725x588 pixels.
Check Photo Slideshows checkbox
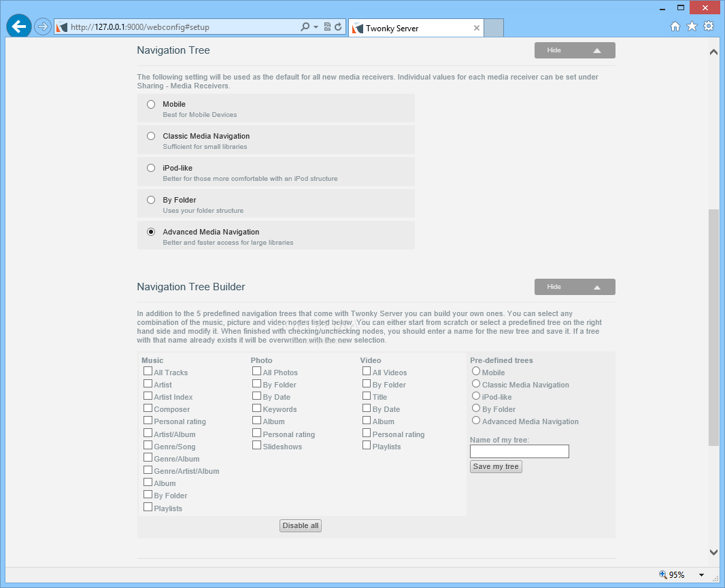pos(256,445)
